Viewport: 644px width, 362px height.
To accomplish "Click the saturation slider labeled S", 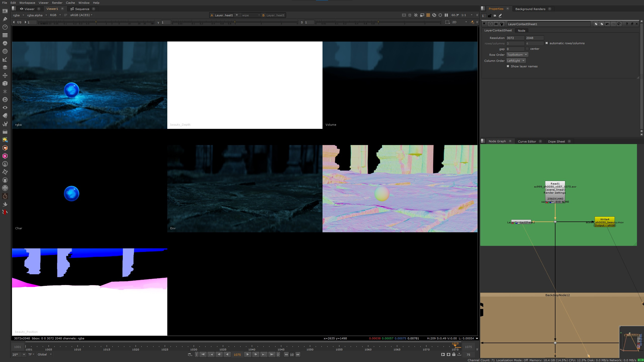I will pyautogui.click(x=378, y=23).
